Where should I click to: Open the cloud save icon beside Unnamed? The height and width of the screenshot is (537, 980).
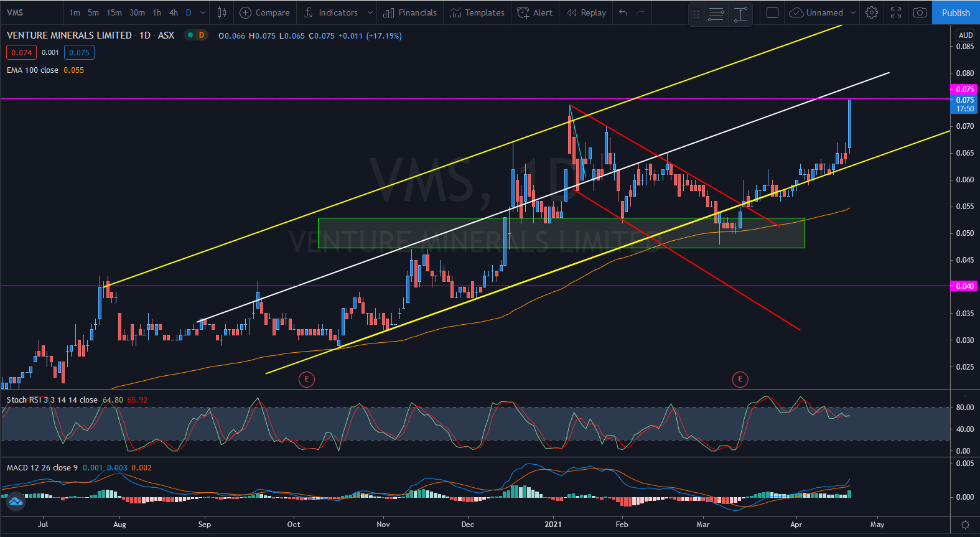pos(796,12)
